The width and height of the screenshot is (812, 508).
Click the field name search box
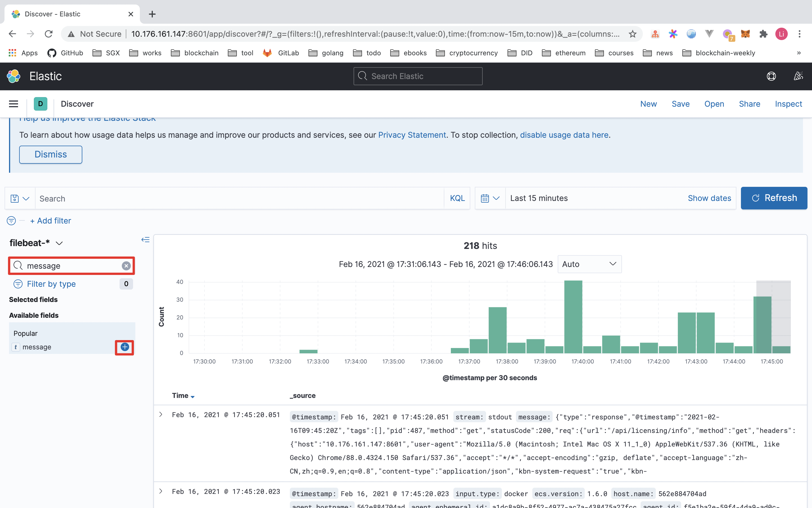point(71,266)
